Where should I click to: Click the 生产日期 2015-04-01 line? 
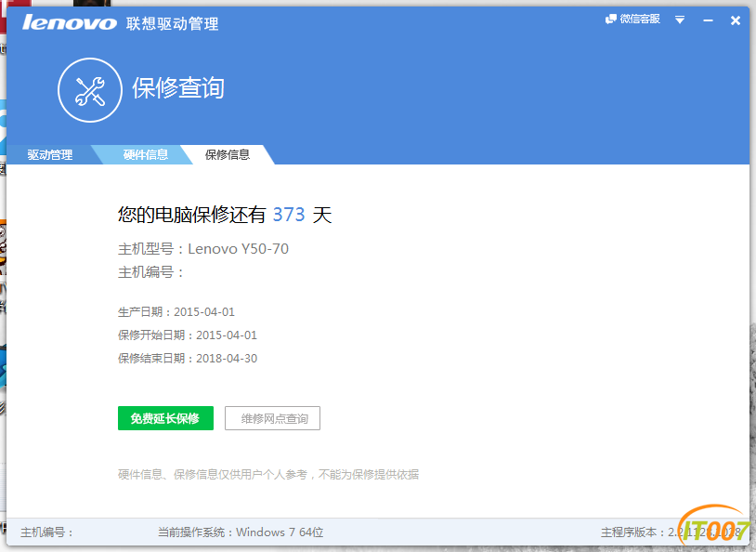click(x=176, y=312)
